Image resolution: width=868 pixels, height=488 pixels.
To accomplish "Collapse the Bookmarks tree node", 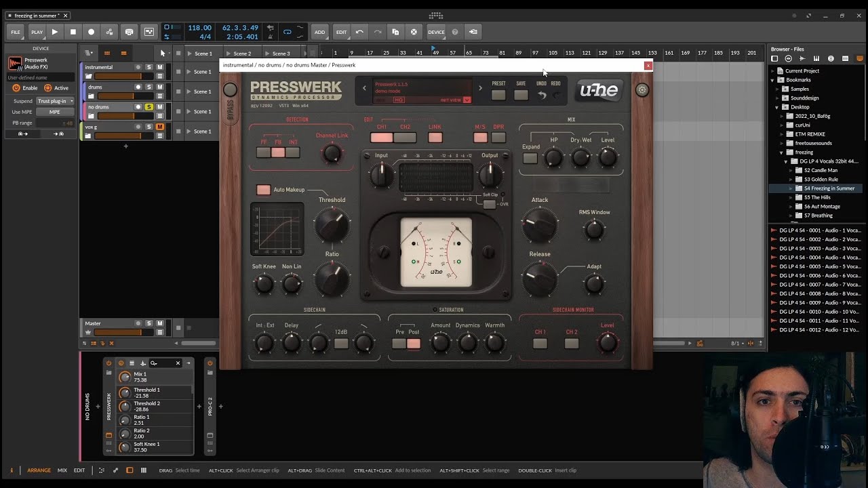I will click(x=772, y=80).
